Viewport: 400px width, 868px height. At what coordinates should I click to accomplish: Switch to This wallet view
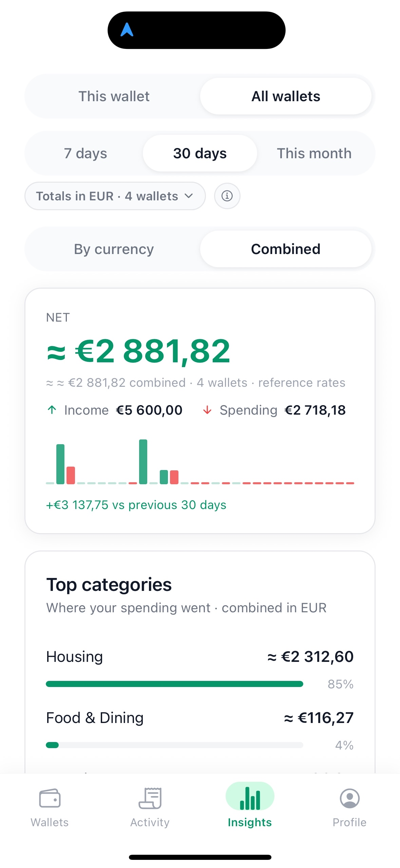pyautogui.click(x=114, y=96)
